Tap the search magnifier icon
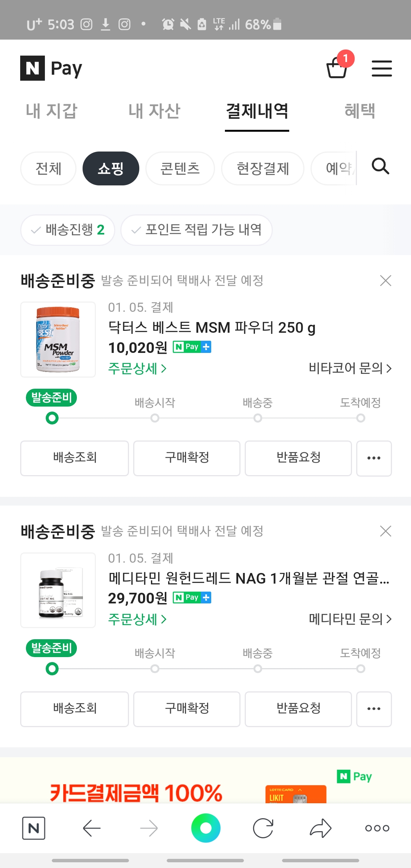Image resolution: width=411 pixels, height=868 pixels. [x=380, y=166]
